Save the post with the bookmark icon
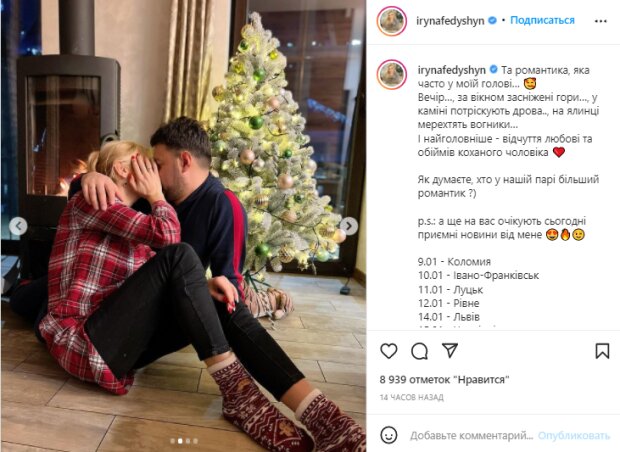Viewport: 620px width, 452px height. pyautogui.click(x=602, y=351)
